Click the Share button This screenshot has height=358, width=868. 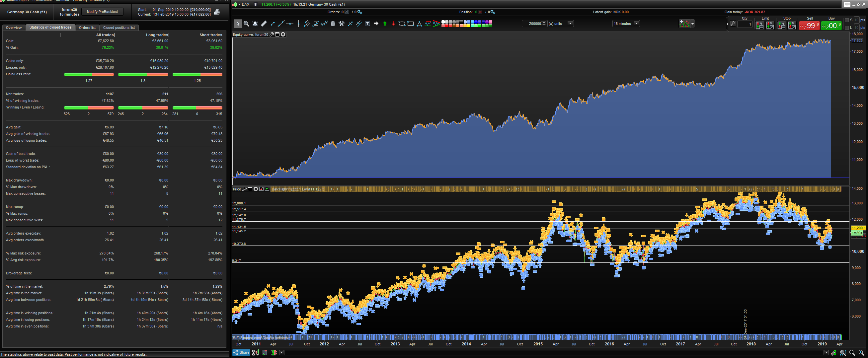[241, 353]
